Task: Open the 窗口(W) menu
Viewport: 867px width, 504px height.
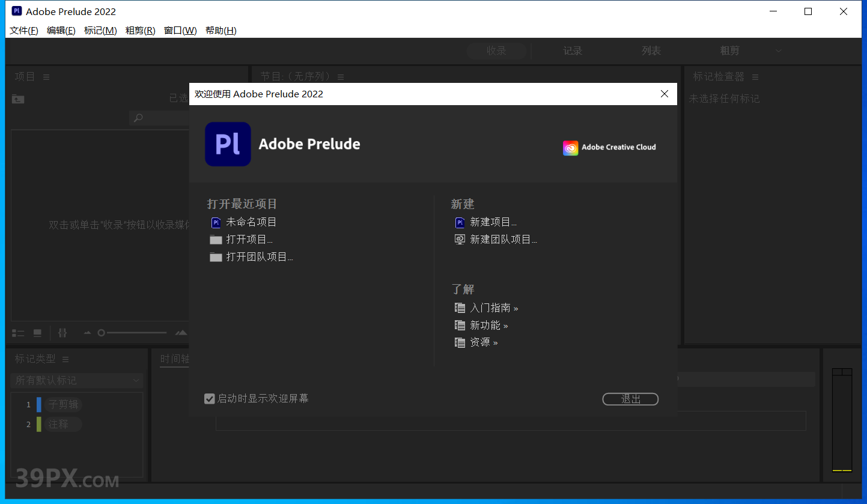Action: (x=180, y=31)
